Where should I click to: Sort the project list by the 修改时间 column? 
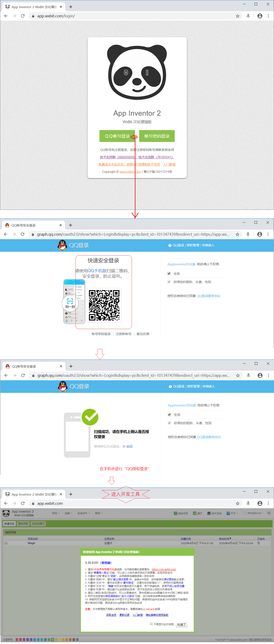tap(225, 539)
